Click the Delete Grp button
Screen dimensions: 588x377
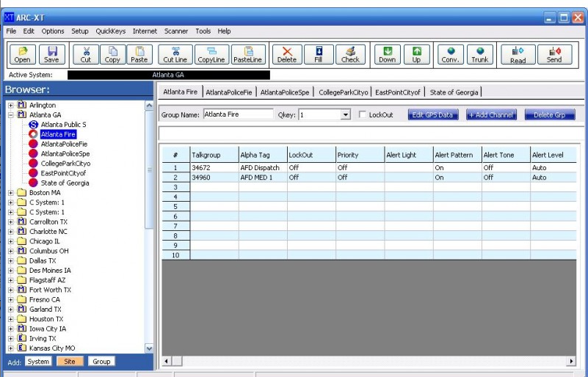point(550,114)
